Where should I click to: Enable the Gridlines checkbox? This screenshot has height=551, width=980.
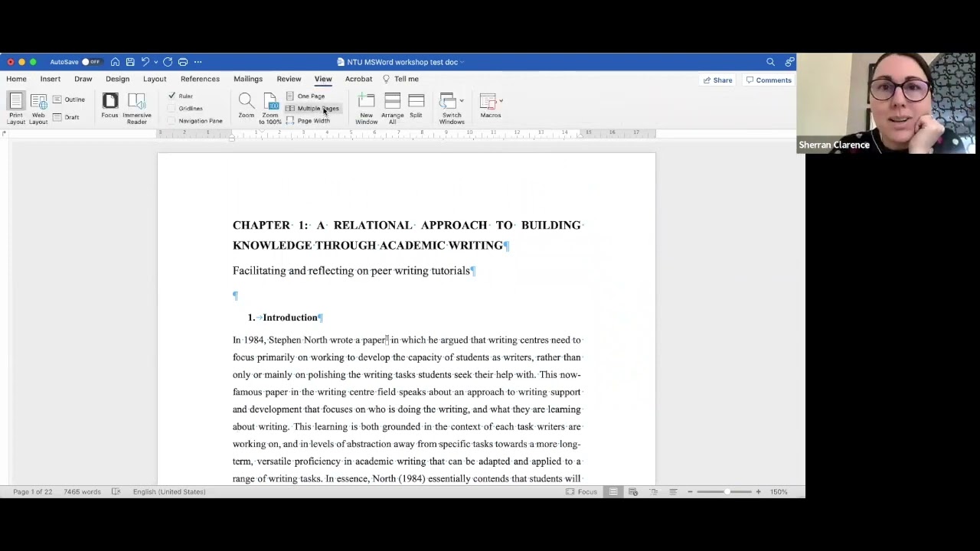click(x=171, y=108)
